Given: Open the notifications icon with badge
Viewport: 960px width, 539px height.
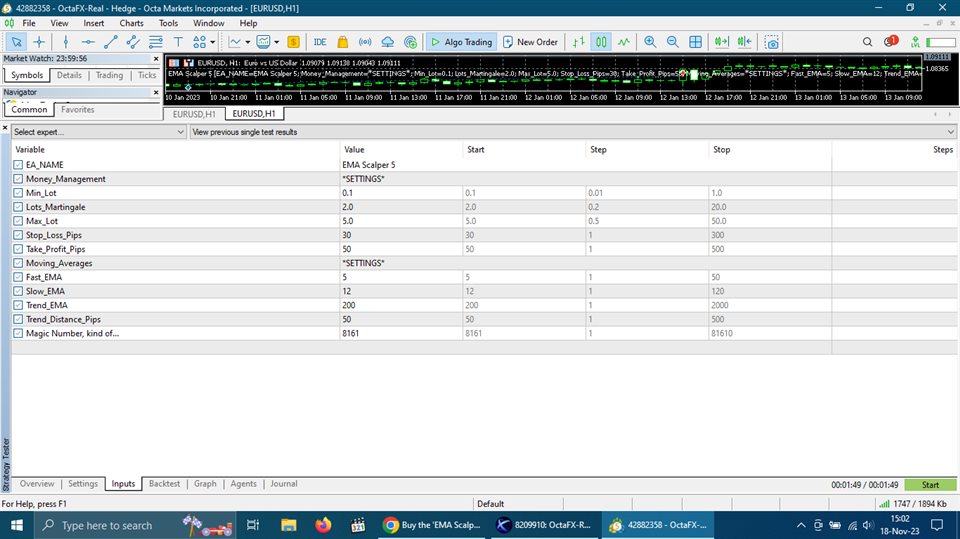Looking at the screenshot, I should click(x=890, y=41).
